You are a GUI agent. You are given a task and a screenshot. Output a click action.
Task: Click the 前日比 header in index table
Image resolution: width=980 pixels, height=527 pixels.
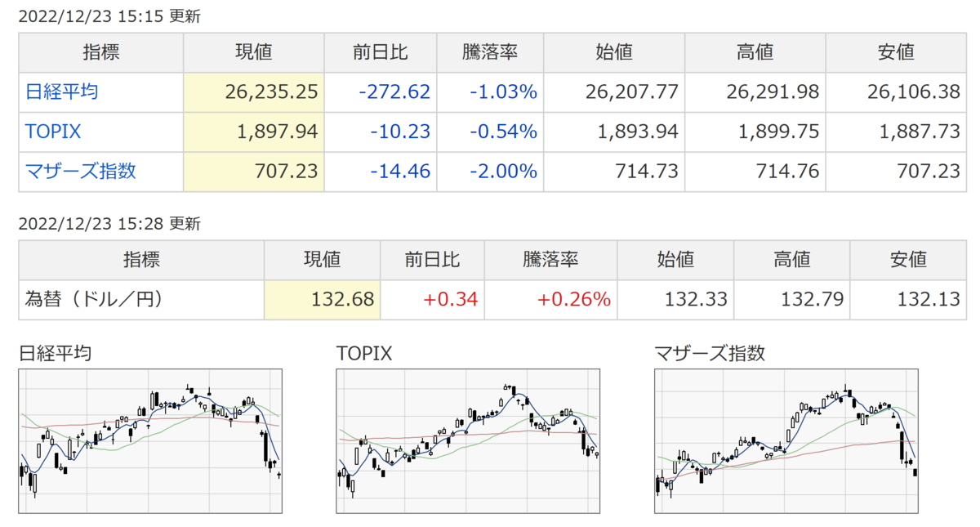(x=381, y=52)
